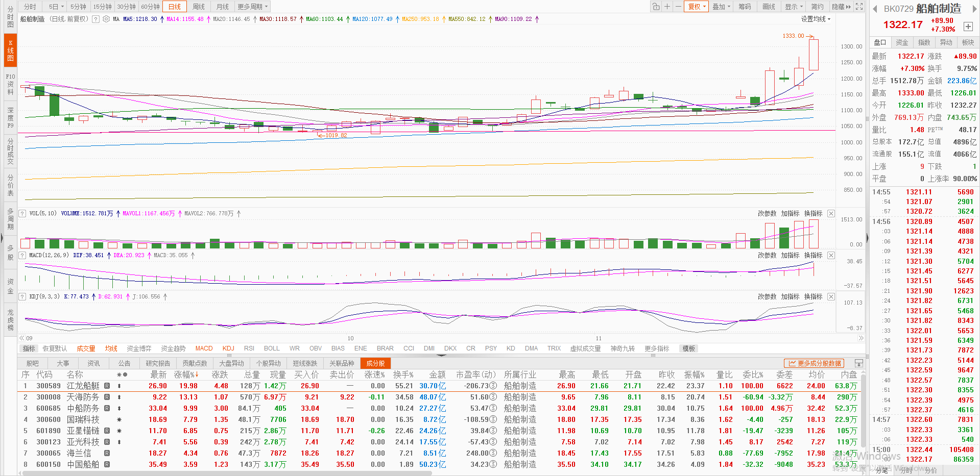Click the lock icon in chart toolbar
Viewport: 980px width, 476px height.
coord(656,7)
